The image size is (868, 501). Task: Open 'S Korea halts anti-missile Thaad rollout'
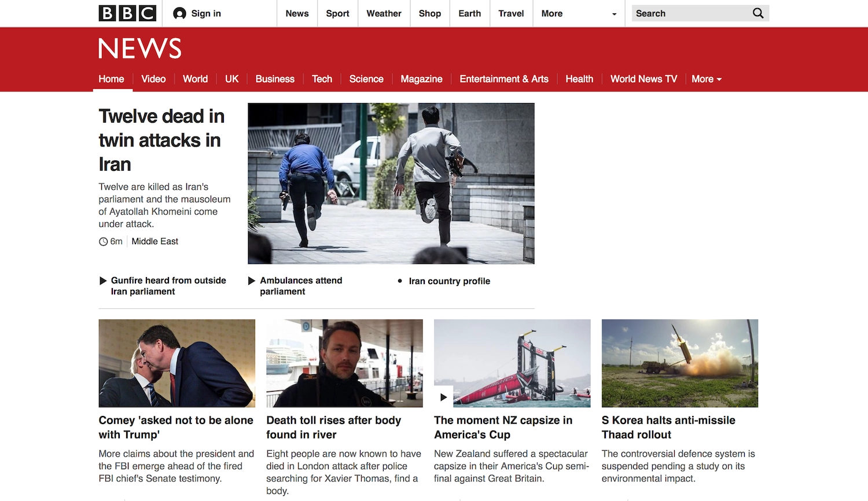coord(668,428)
